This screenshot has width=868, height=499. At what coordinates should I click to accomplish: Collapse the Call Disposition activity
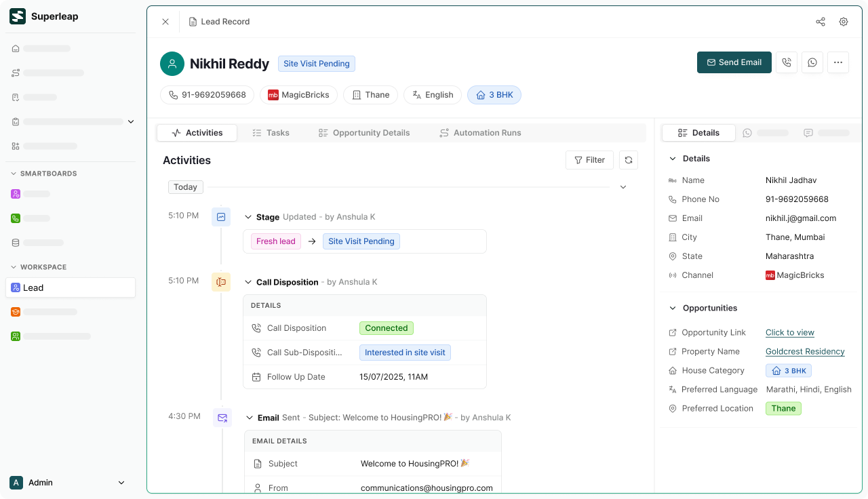[x=248, y=282]
